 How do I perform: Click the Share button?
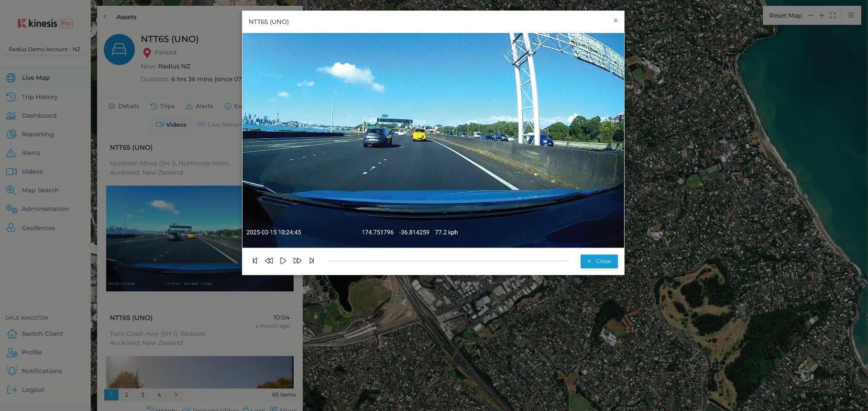(x=284, y=409)
